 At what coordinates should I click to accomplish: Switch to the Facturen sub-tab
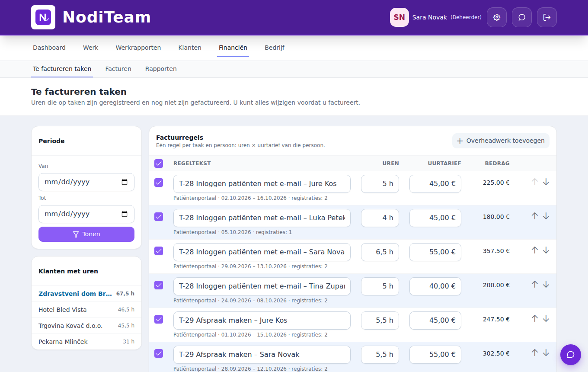118,69
